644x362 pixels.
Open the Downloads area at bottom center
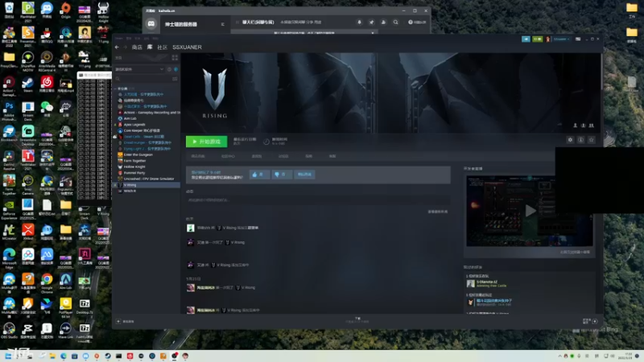(357, 319)
